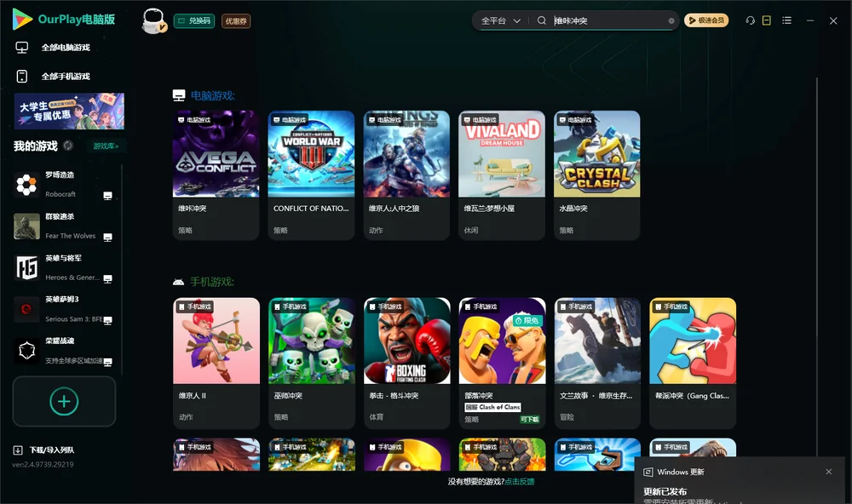This screenshot has height=504, width=852.
Task: Click the plus add game button
Action: point(64,401)
